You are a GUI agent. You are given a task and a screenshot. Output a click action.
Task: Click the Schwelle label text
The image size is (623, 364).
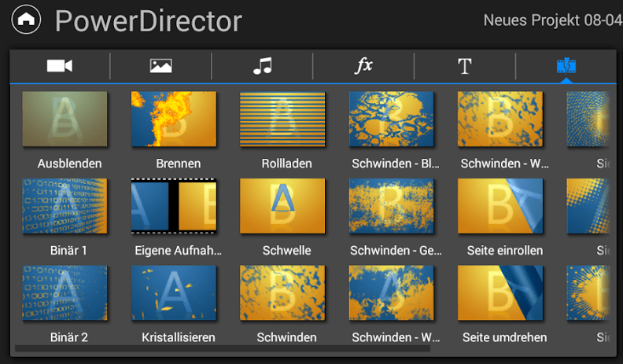coord(287,251)
